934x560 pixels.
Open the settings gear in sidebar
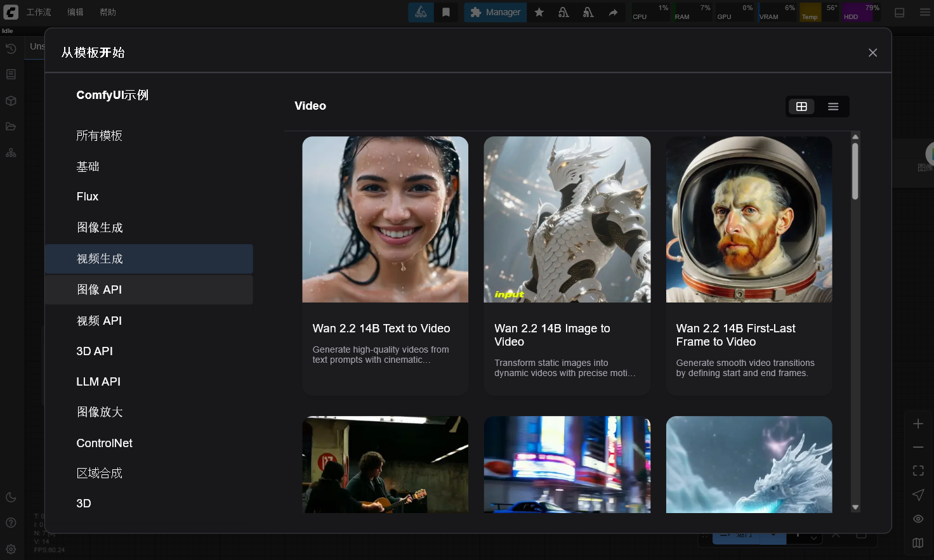coord(11,549)
